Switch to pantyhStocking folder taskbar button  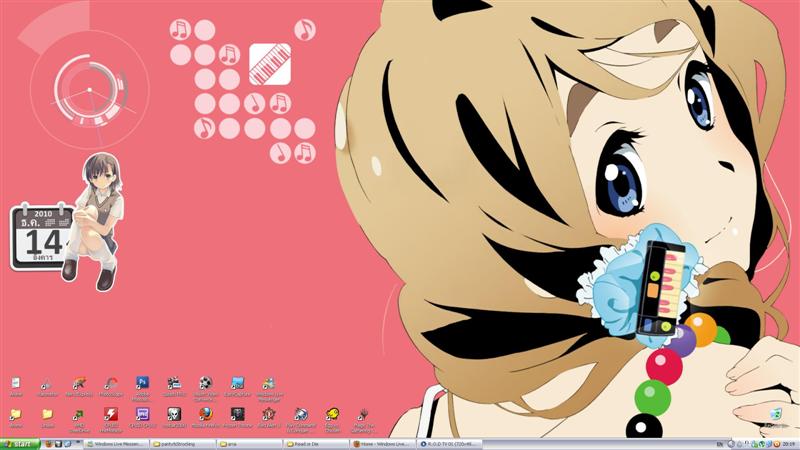[183, 444]
